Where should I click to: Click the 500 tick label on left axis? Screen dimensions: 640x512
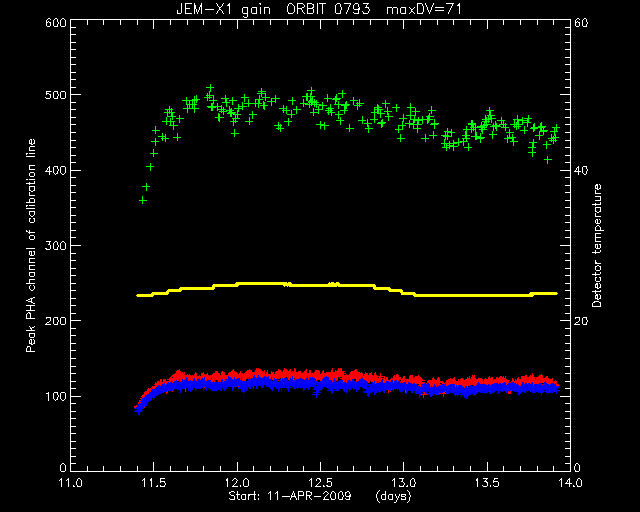[56, 95]
